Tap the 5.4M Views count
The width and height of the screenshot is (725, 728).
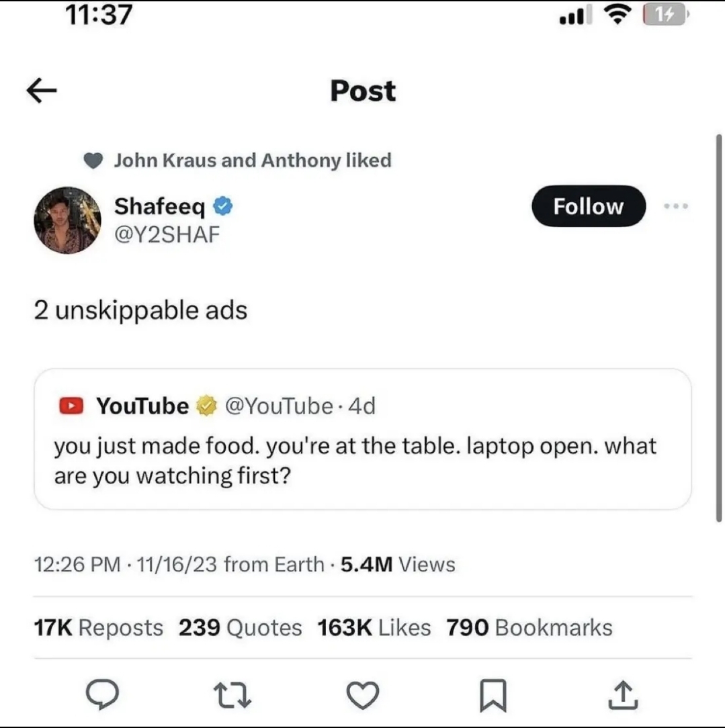(398, 565)
